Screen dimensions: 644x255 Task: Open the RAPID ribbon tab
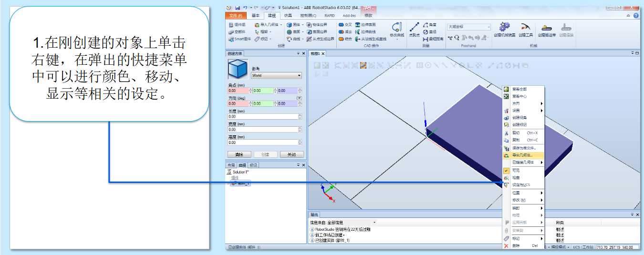330,16
